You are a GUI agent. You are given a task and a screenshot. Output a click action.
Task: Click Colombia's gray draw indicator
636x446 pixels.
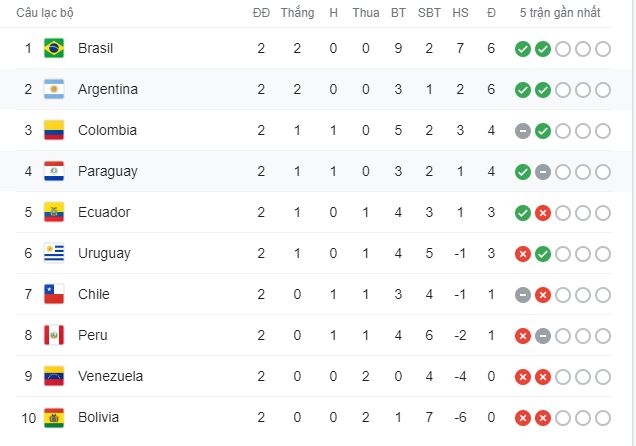[523, 131]
